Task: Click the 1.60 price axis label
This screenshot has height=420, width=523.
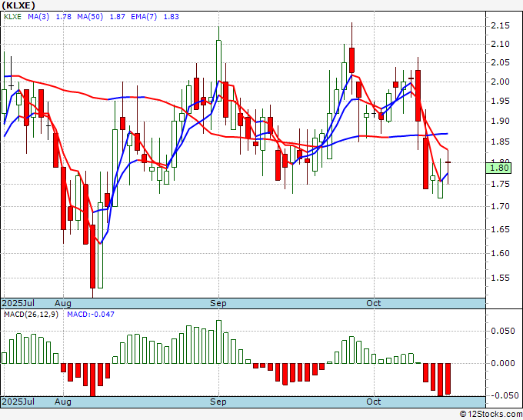Action: [501, 253]
